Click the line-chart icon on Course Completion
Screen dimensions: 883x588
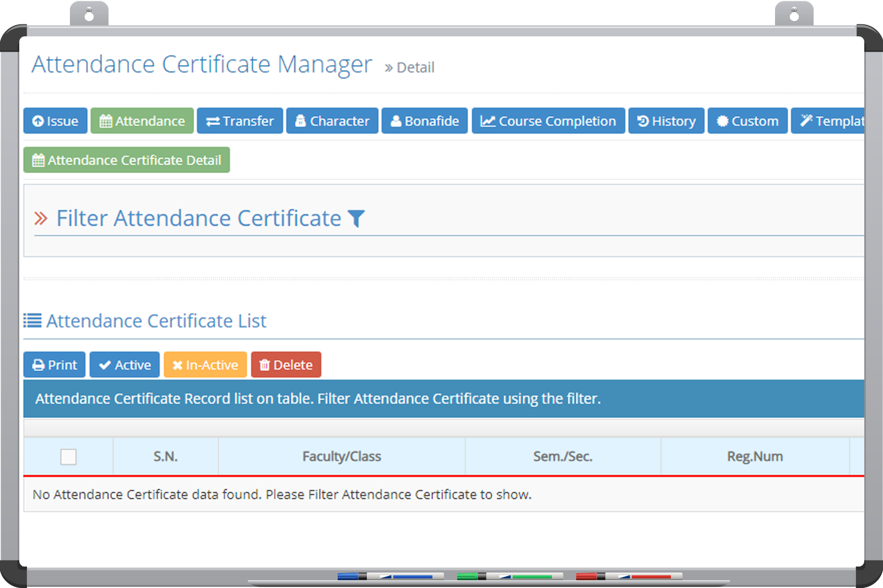coord(488,121)
